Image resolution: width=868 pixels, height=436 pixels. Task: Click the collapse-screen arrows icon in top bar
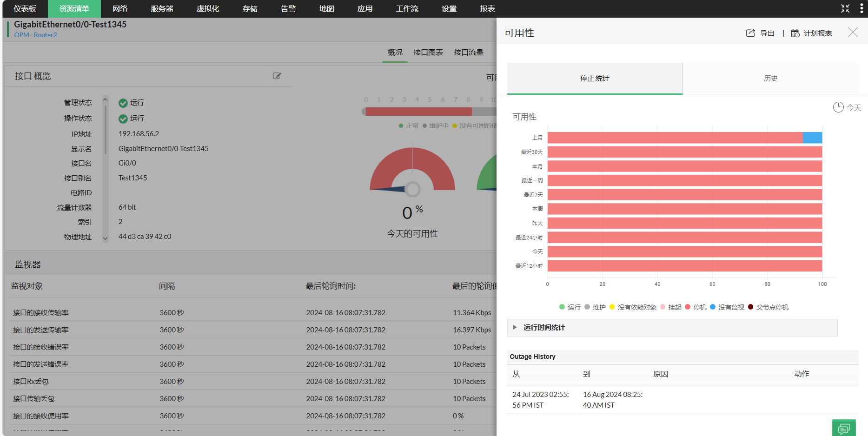pos(845,8)
